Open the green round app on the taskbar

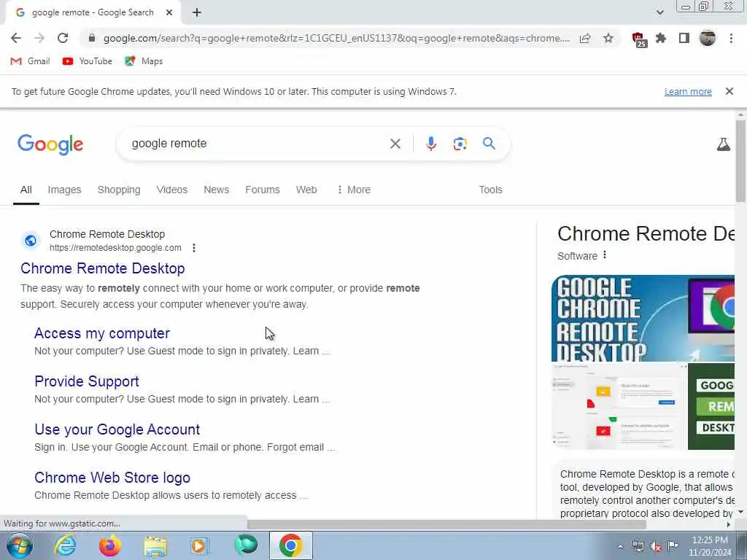point(246,545)
